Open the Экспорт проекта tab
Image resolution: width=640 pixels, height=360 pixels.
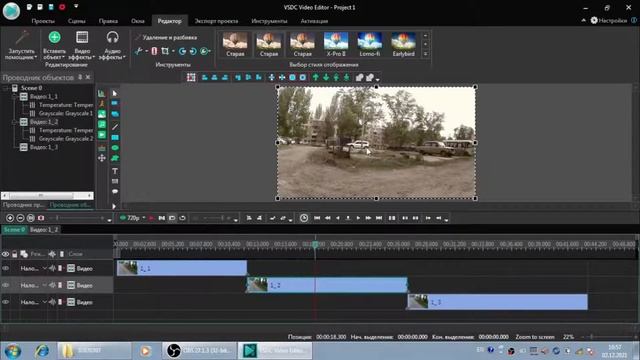[x=216, y=21]
